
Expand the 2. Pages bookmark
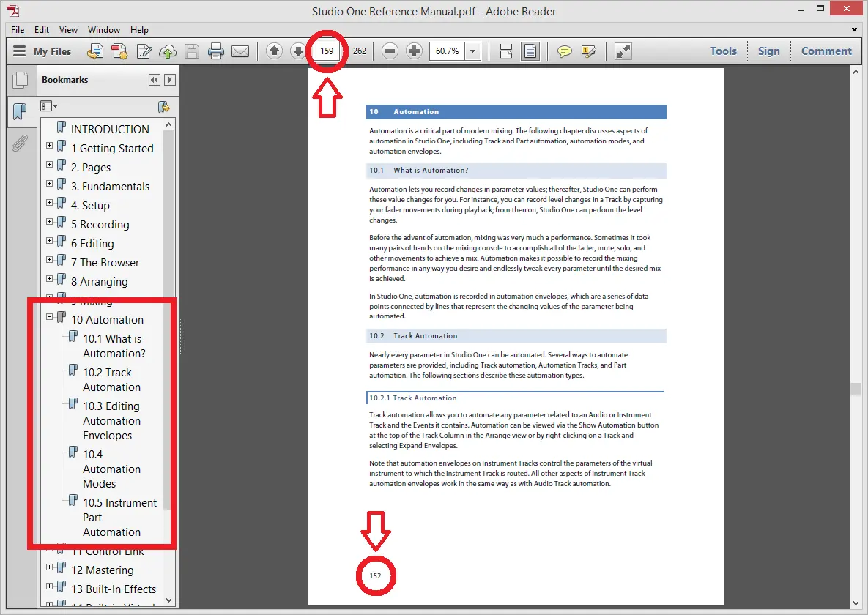(x=49, y=165)
